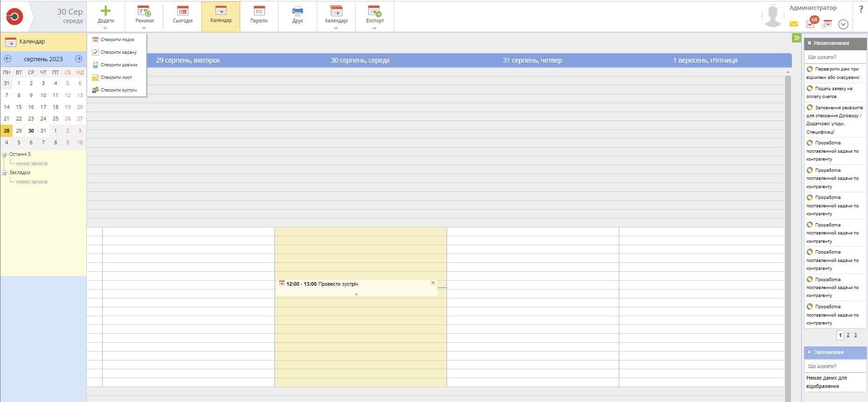The width and height of the screenshot is (868, 402).
Task: Collapse the Незаплановані panel header
Action: pos(810,43)
